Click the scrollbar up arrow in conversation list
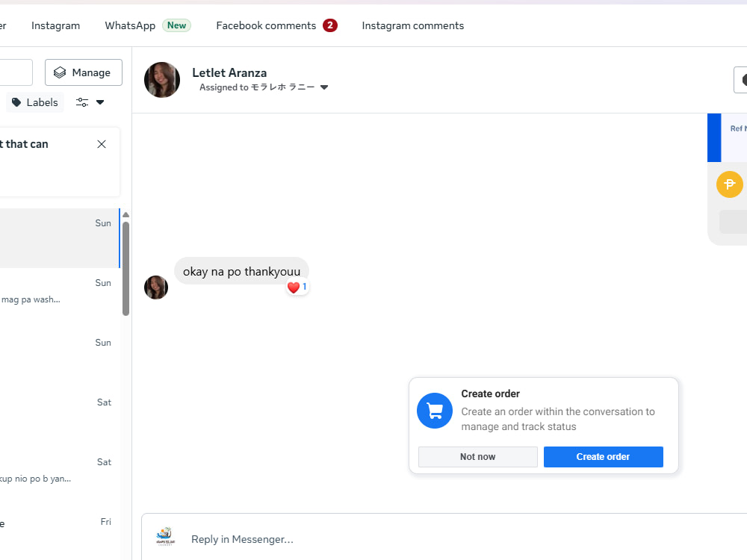This screenshot has width=747, height=560. (x=125, y=215)
